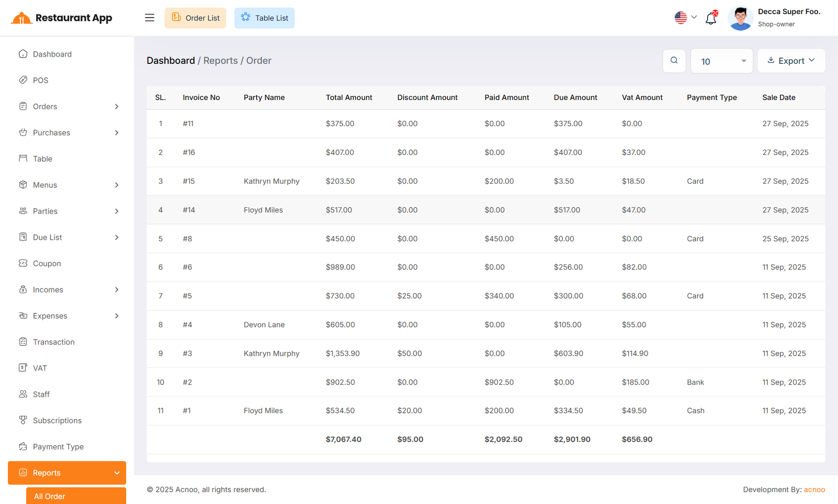
Task: Open the Export dropdown
Action: click(x=791, y=61)
